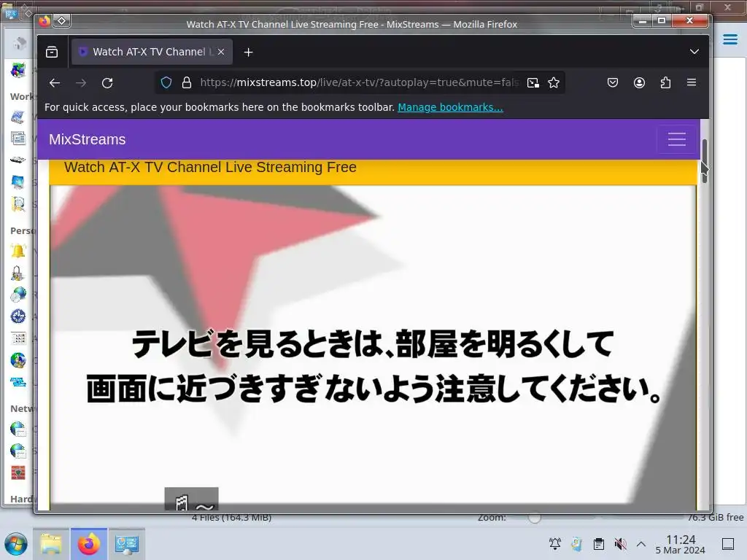Open blue hamburger menu in background window
The height and width of the screenshot is (560, 747).
(x=730, y=39)
